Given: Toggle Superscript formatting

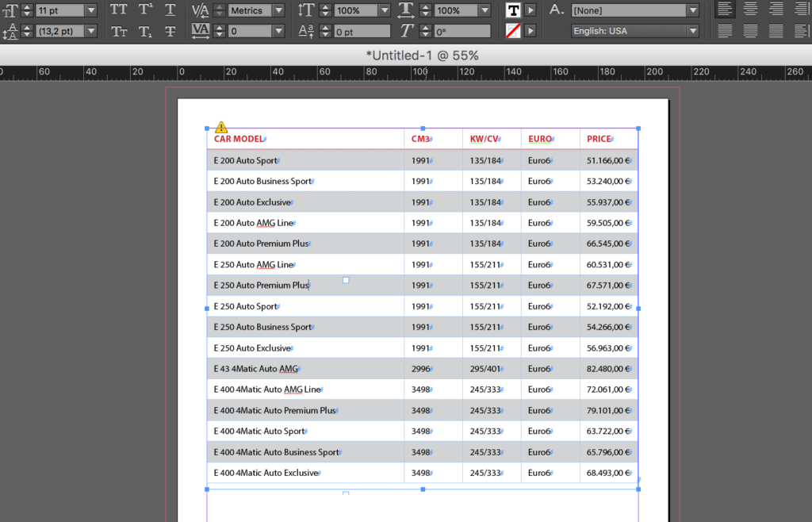Looking at the screenshot, I should click(x=146, y=10).
